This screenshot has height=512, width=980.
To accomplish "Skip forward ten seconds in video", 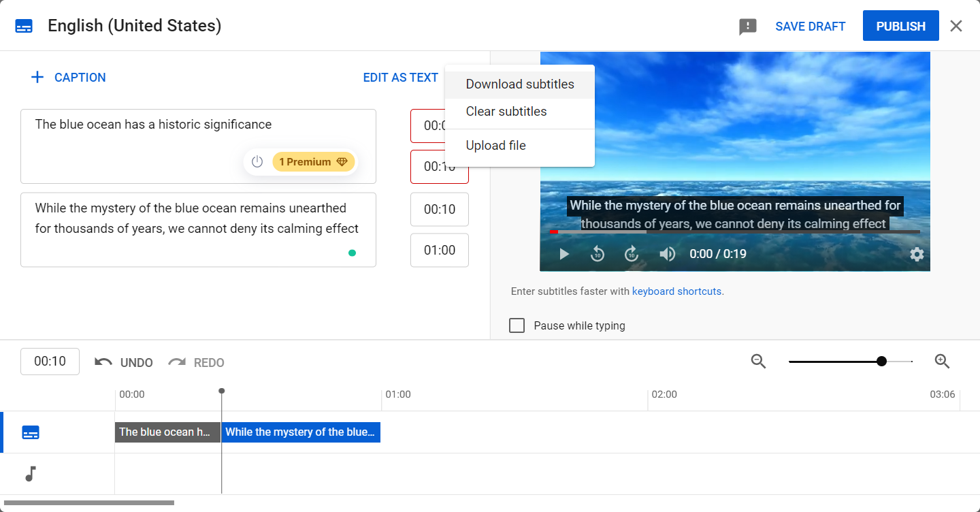I will click(632, 254).
